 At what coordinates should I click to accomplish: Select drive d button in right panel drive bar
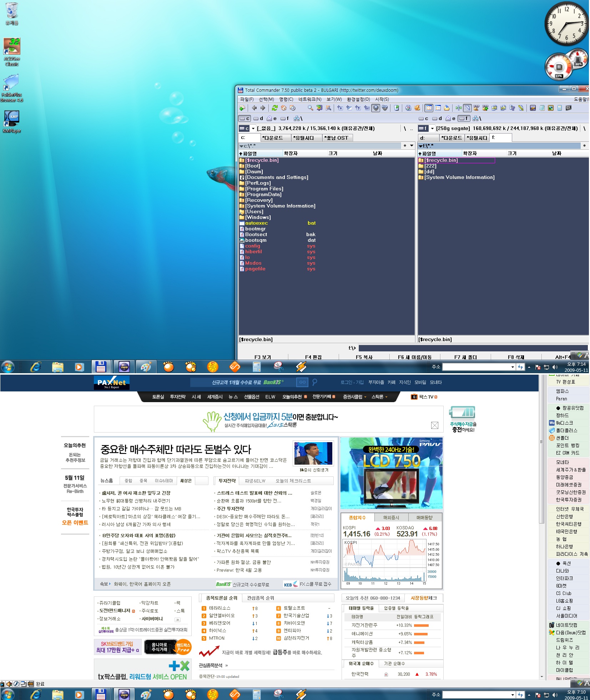(x=437, y=119)
